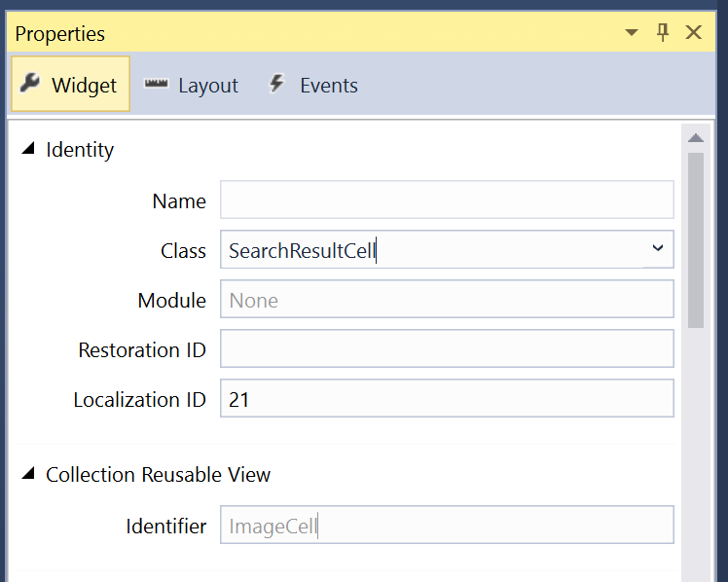Click the Identifier field showing ImageCell
728x582 pixels.
coord(447,526)
